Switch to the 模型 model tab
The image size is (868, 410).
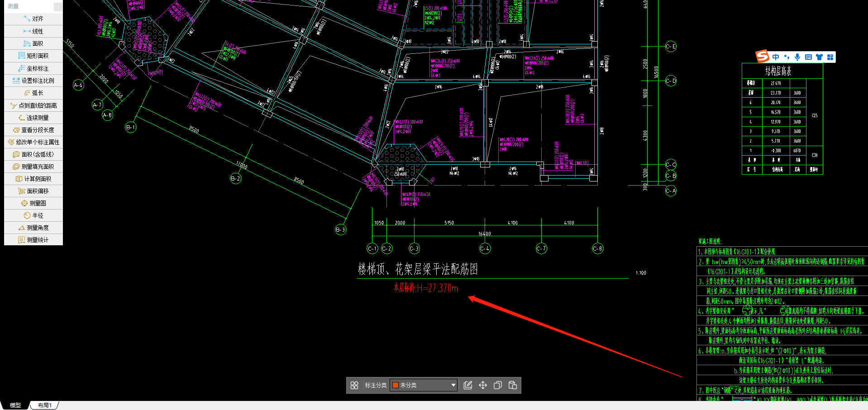click(15, 405)
